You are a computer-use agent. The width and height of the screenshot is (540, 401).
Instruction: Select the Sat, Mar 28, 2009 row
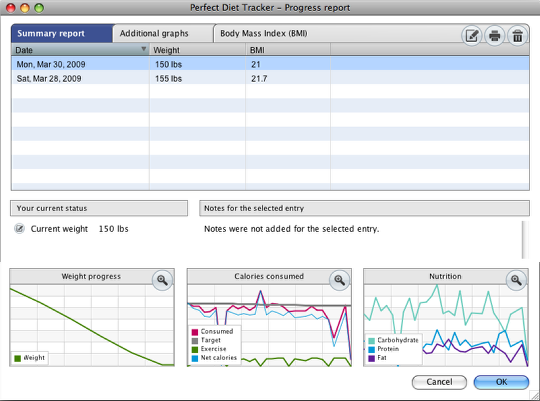click(x=270, y=78)
